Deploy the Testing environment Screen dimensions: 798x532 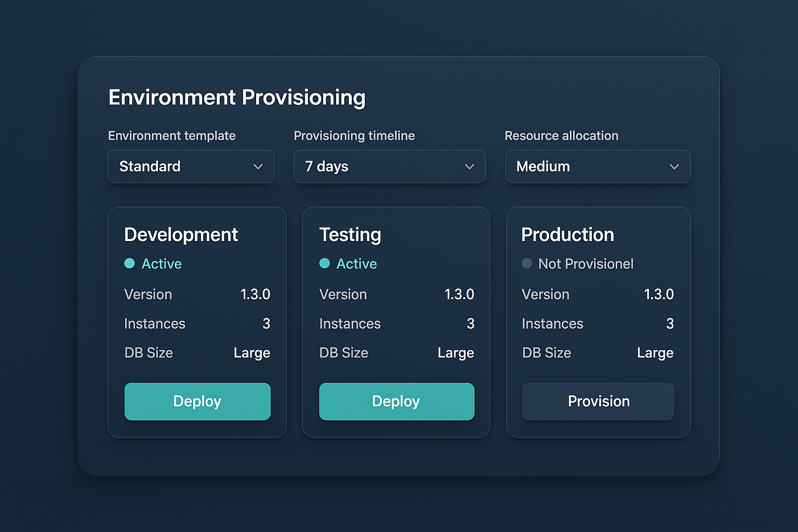click(396, 401)
